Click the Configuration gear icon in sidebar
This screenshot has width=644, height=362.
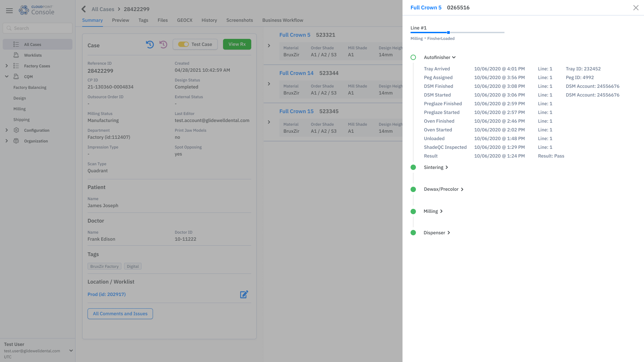click(16, 130)
